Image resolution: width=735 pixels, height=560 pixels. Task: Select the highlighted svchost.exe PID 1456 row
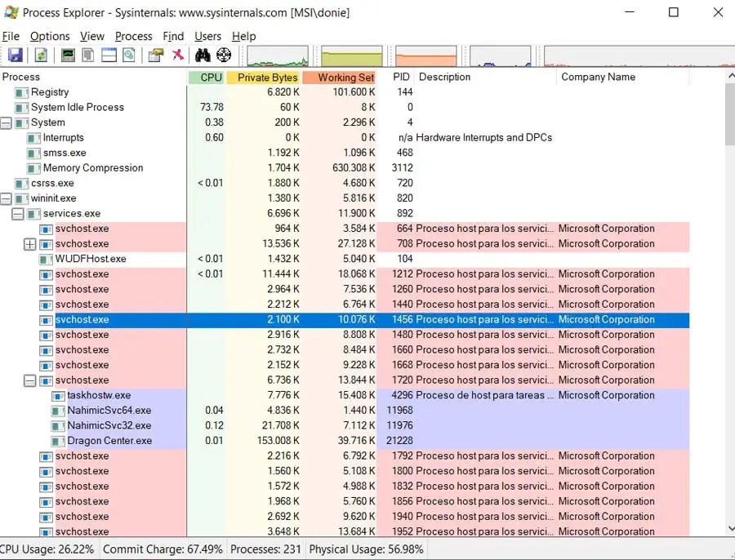[345, 320]
